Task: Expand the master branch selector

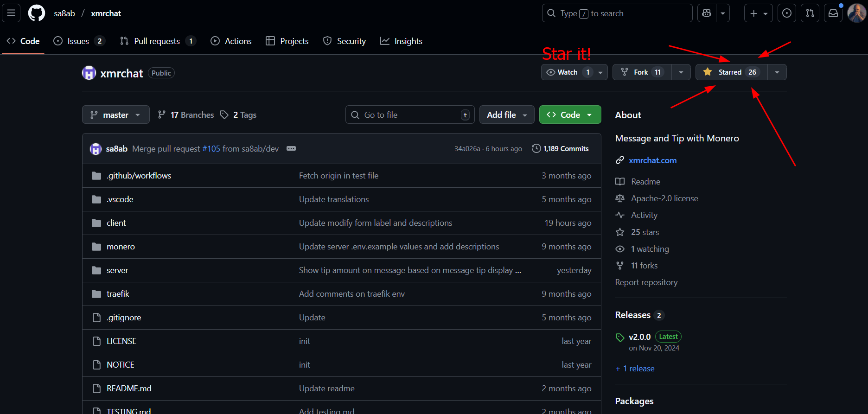Action: [x=116, y=115]
